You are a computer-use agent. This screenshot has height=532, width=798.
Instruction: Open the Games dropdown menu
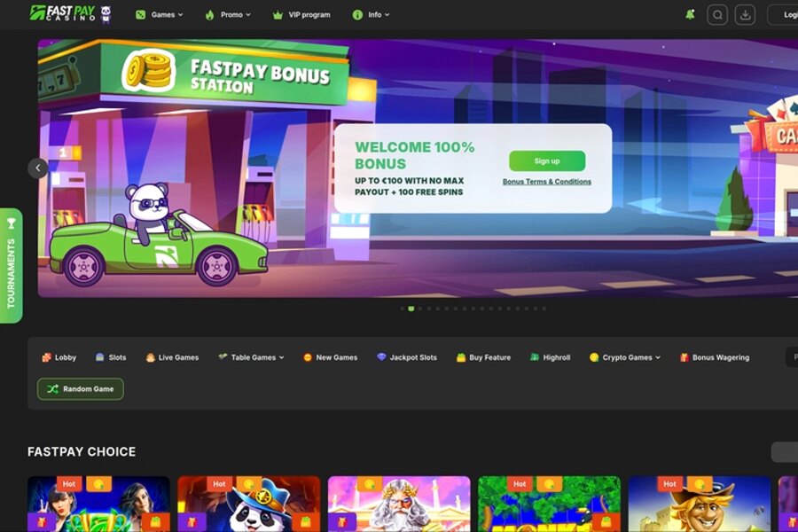point(160,15)
